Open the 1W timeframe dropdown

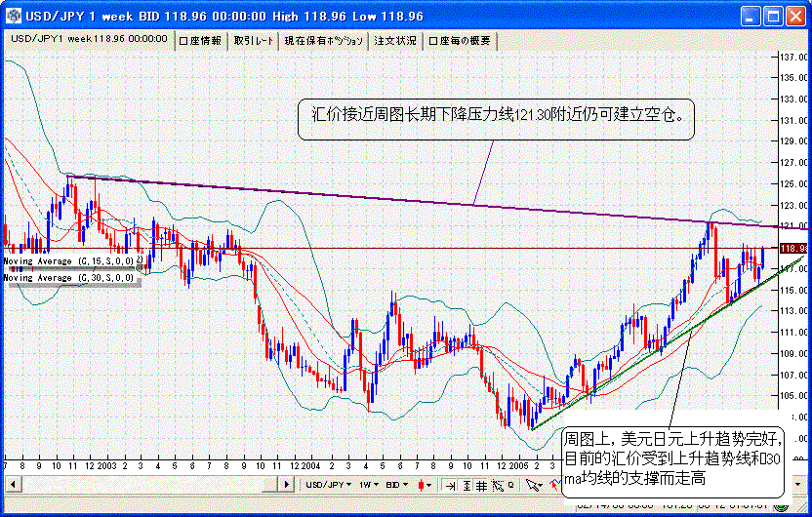369,484
